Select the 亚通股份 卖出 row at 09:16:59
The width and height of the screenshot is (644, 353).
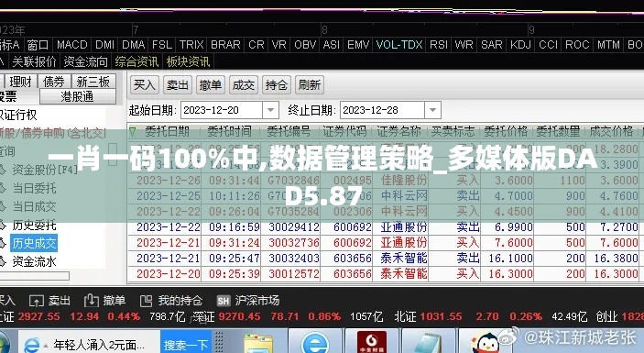coord(386,226)
